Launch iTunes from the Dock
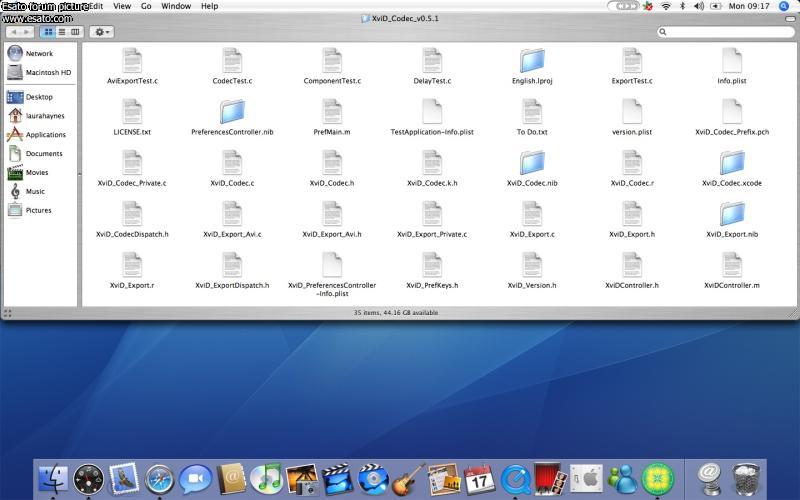The height and width of the screenshot is (500, 800). 266,479
